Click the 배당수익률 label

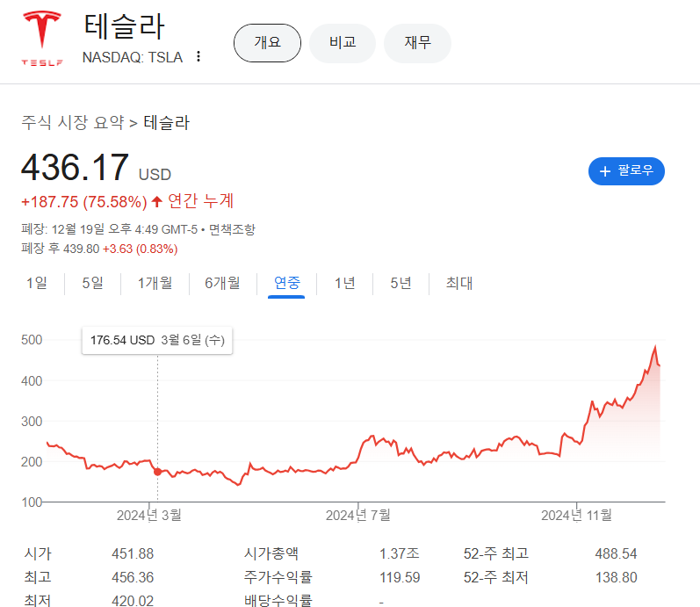point(278,601)
